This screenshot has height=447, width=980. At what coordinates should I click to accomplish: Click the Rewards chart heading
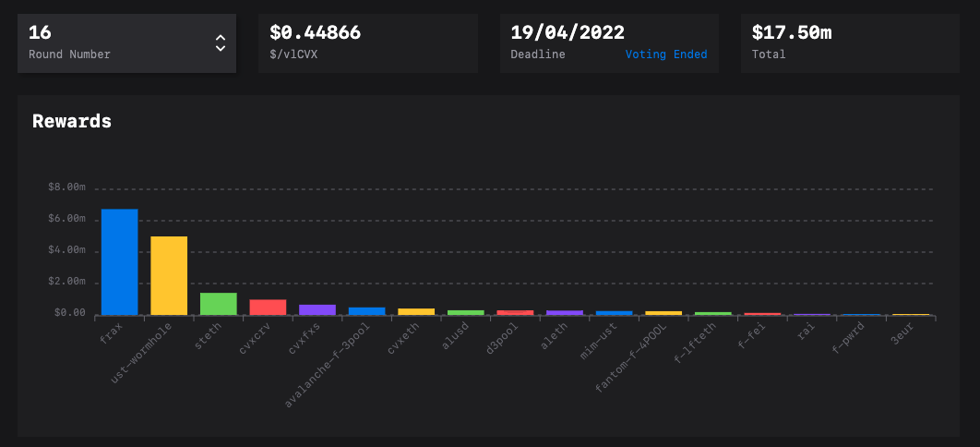pyautogui.click(x=72, y=121)
